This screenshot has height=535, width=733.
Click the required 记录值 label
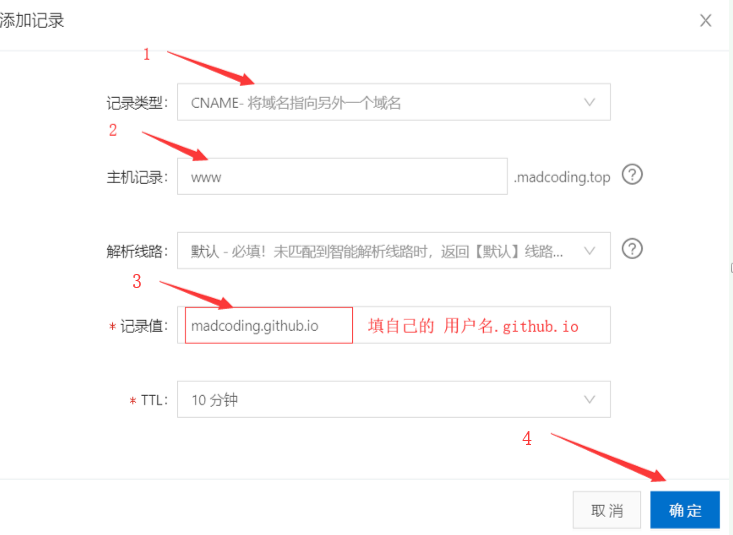click(138, 326)
